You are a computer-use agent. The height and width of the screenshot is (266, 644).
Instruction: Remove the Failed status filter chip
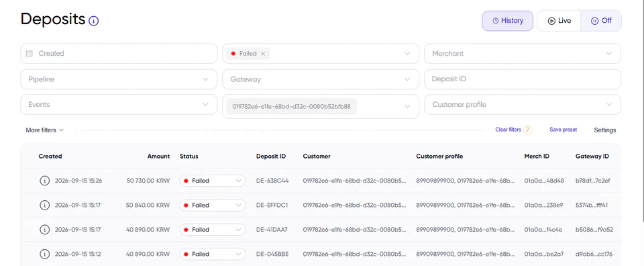pyautogui.click(x=263, y=54)
